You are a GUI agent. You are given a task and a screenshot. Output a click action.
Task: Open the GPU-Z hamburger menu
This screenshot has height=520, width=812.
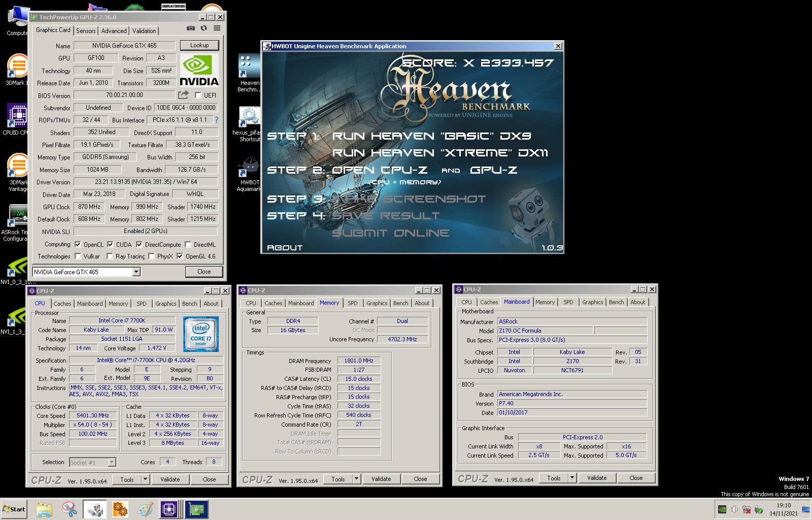click(x=217, y=28)
